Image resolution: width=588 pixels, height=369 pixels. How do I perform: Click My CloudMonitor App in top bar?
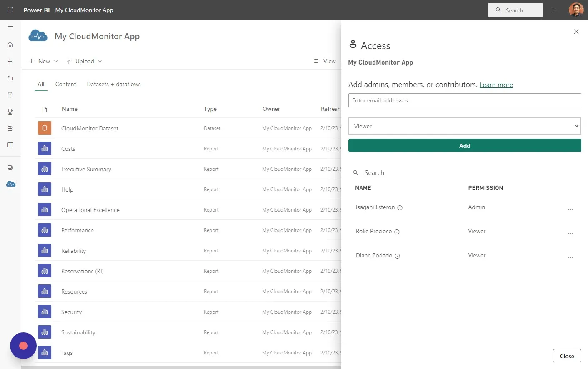84,10
